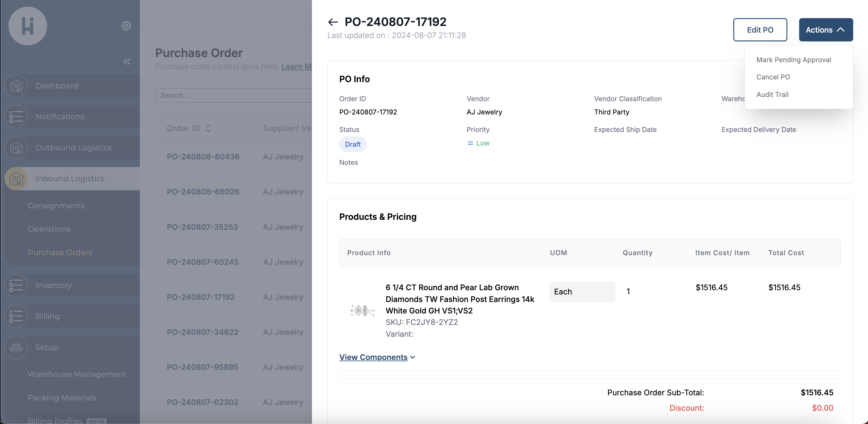868x424 pixels.
Task: Select Cancel PO in the Actions menu
Action: pyautogui.click(x=773, y=77)
